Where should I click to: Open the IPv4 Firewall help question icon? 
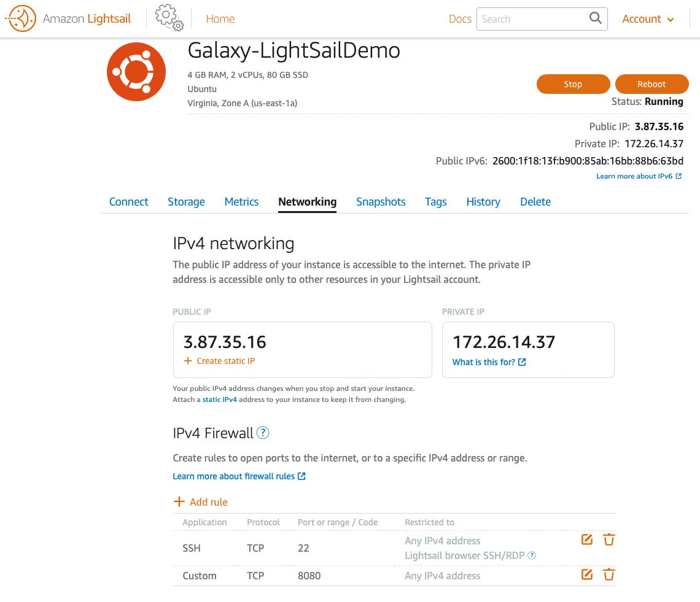click(x=263, y=433)
